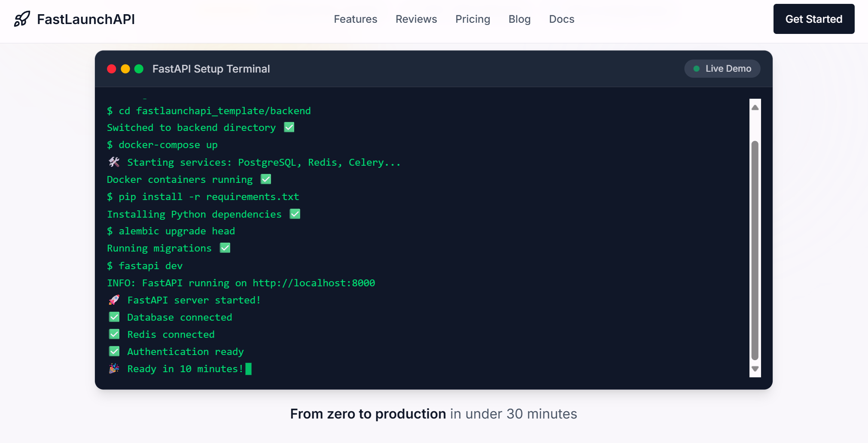This screenshot has width=868, height=443.
Task: Click the red terminal window dot
Action: (x=112, y=69)
